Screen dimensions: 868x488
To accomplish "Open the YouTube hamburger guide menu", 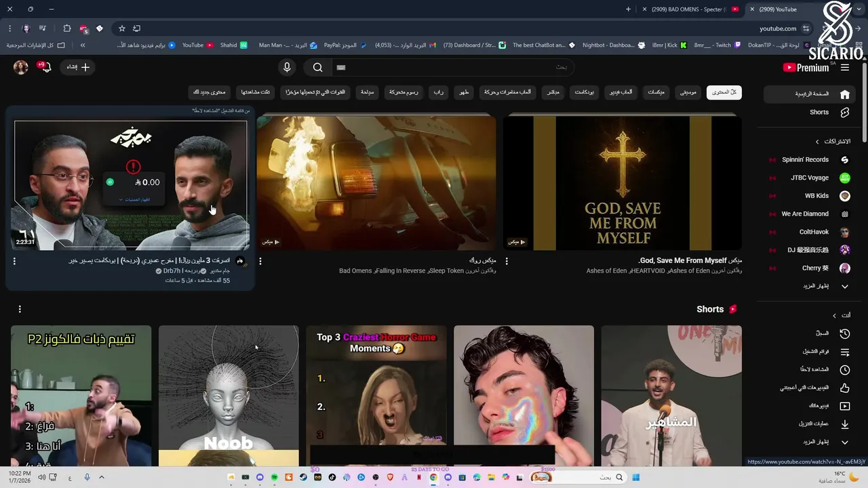I will (844, 67).
